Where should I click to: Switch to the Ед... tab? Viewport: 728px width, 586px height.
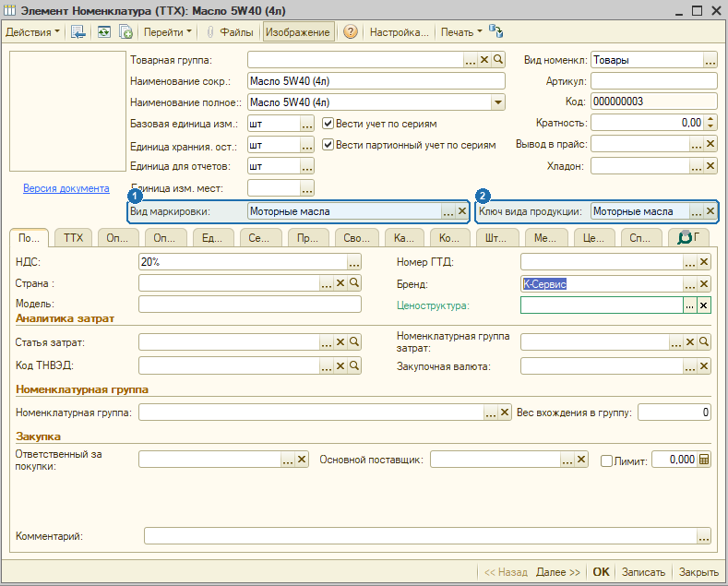point(211,238)
